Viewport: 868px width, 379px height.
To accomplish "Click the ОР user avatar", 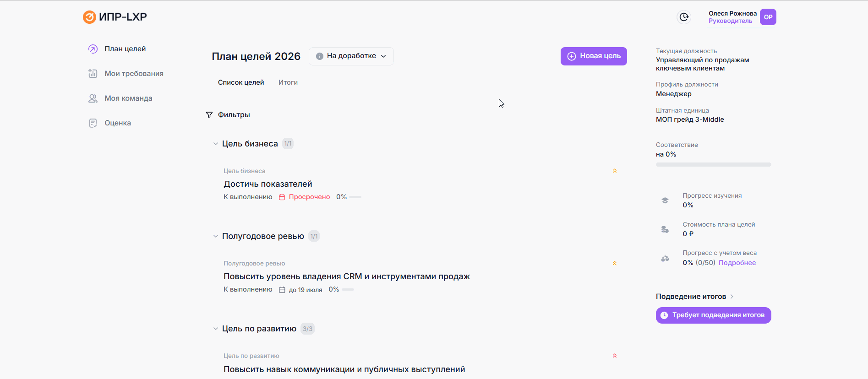I will pyautogui.click(x=768, y=17).
